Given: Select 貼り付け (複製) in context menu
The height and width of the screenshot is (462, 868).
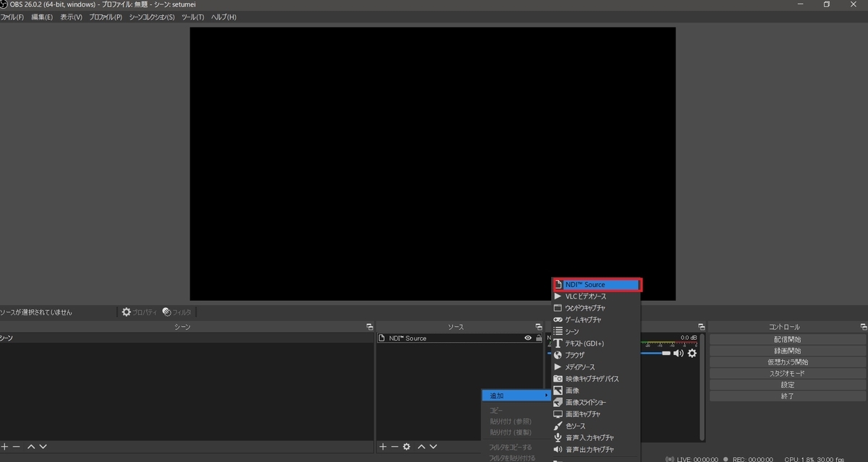Looking at the screenshot, I should pyautogui.click(x=510, y=432).
